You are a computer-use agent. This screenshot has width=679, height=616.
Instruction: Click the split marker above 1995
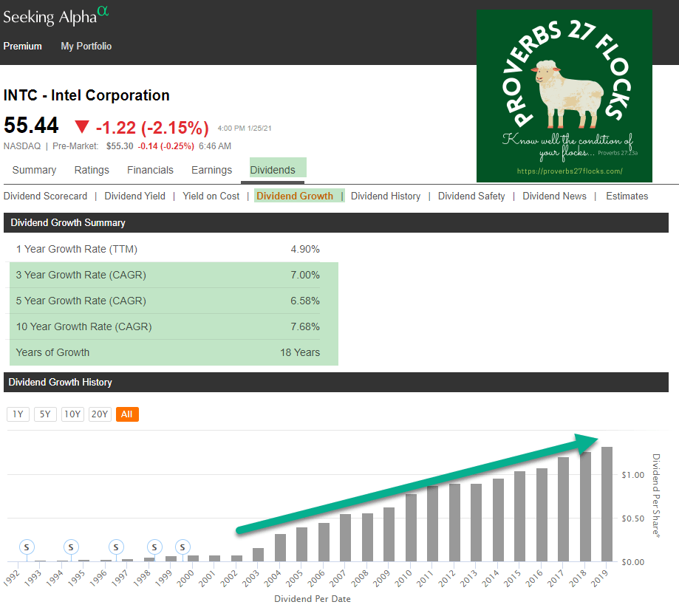[71, 547]
